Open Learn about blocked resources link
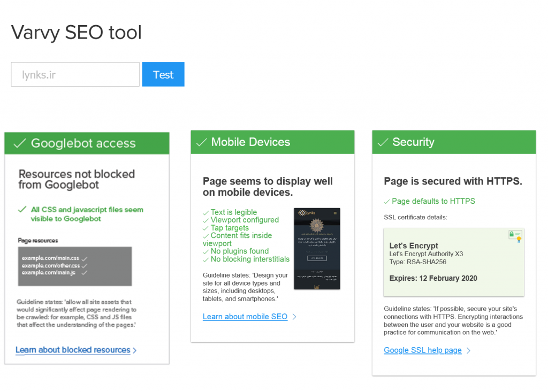This screenshot has height=392, width=548. [x=73, y=350]
